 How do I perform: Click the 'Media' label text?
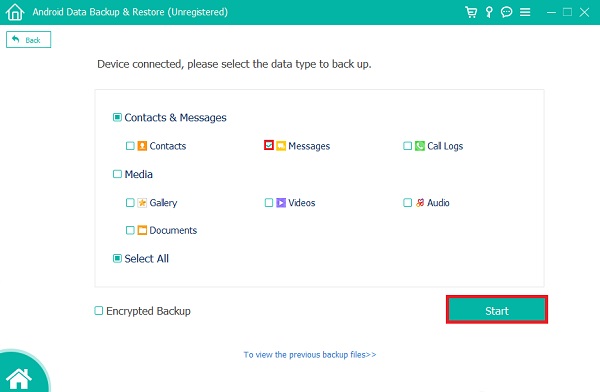pyautogui.click(x=139, y=174)
